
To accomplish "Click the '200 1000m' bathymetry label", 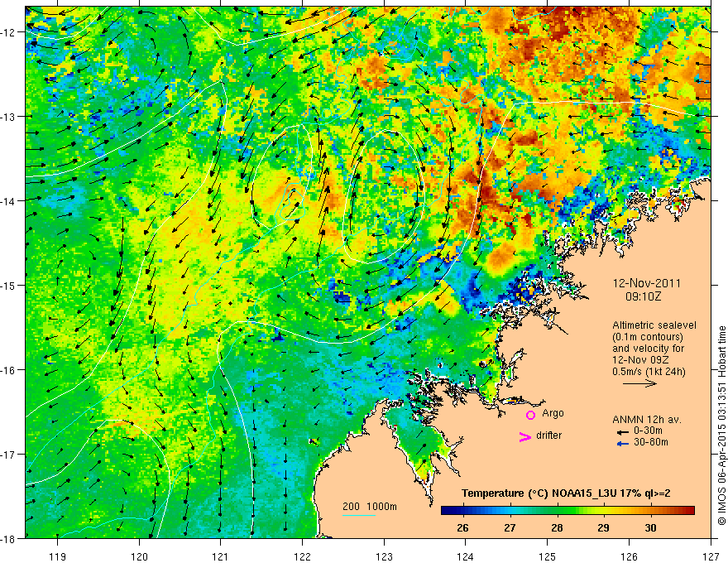I will pos(370,507).
